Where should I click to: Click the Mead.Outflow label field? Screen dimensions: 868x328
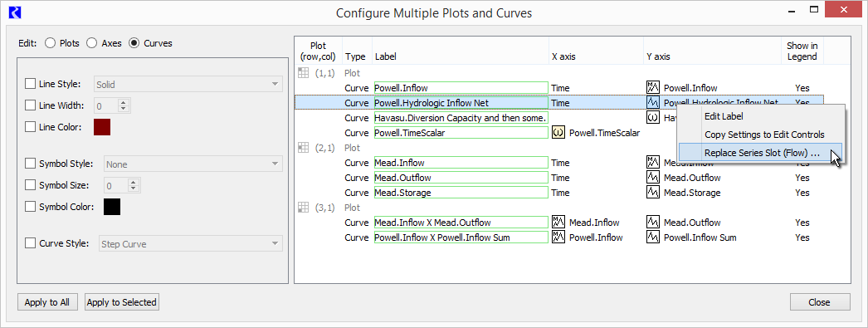(x=461, y=178)
